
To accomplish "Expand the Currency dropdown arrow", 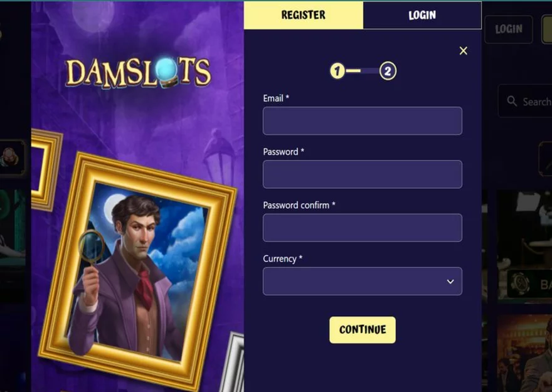I will [450, 282].
